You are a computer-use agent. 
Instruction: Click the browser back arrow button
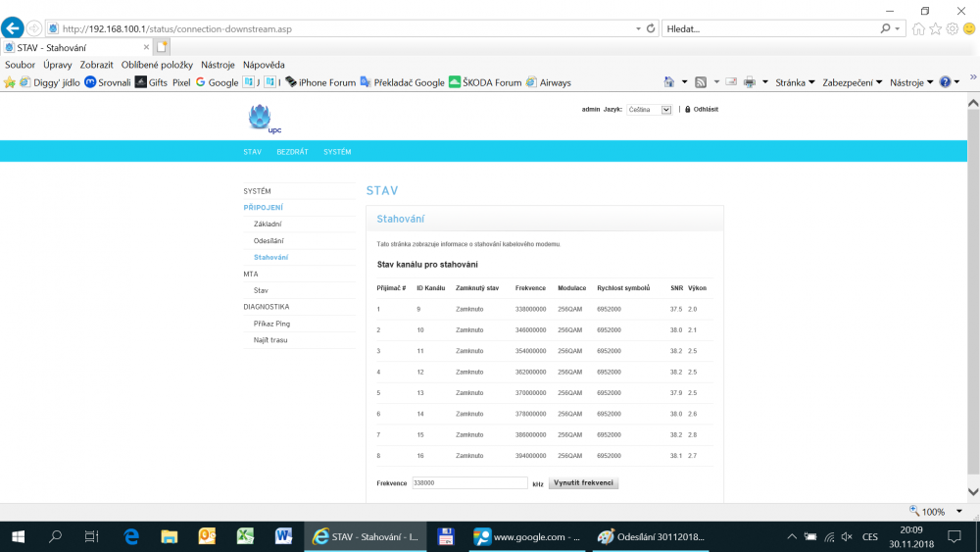point(14,28)
